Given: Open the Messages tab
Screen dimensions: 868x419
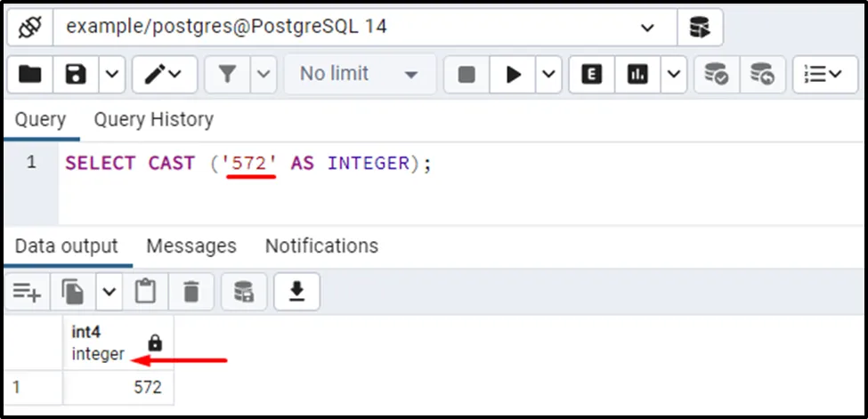Looking at the screenshot, I should tap(191, 246).
